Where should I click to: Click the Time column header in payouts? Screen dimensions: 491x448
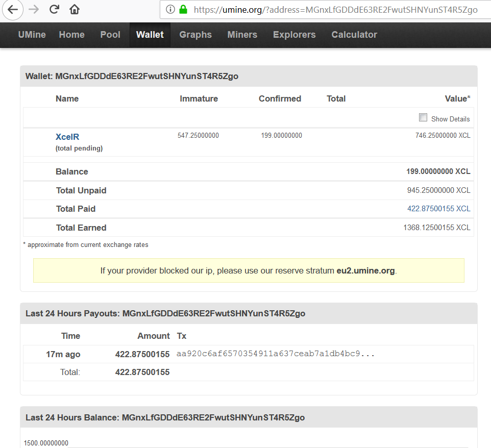(71, 336)
